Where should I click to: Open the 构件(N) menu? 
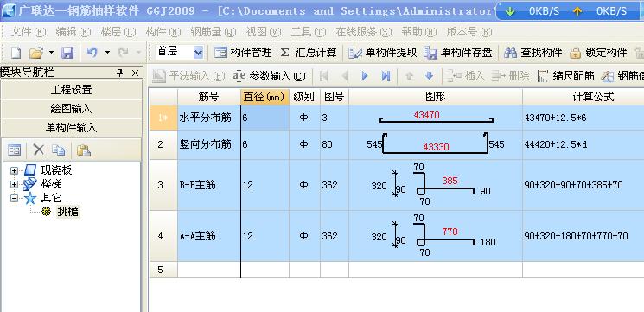point(163,32)
